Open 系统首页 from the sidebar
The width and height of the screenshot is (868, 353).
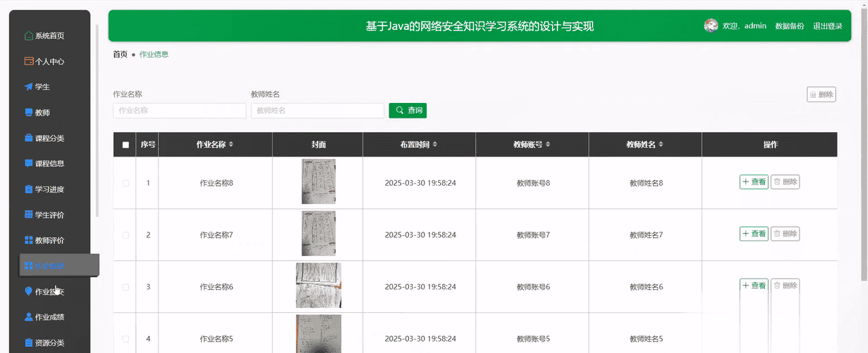point(50,36)
